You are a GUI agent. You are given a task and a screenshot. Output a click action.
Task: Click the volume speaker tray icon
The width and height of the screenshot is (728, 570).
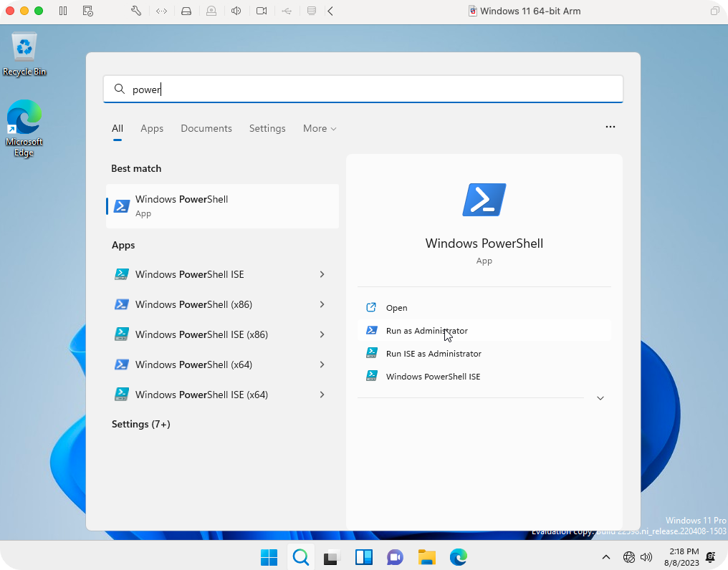pyautogui.click(x=646, y=557)
